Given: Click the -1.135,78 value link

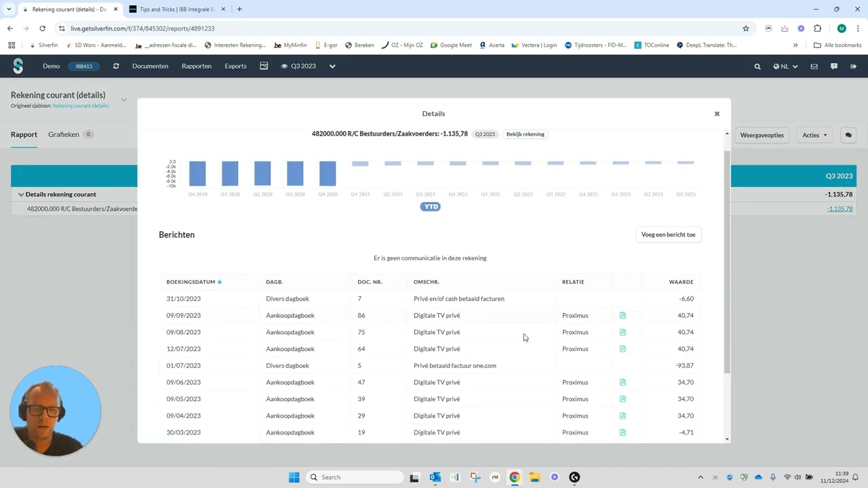Looking at the screenshot, I should (x=840, y=209).
